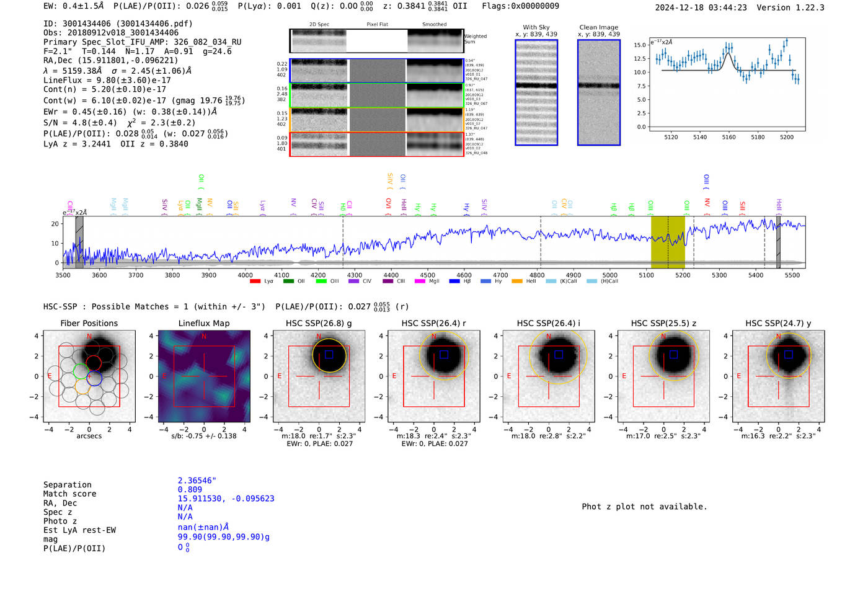
Task: Click the bright green OIII legend swatch
Action: click(x=321, y=282)
